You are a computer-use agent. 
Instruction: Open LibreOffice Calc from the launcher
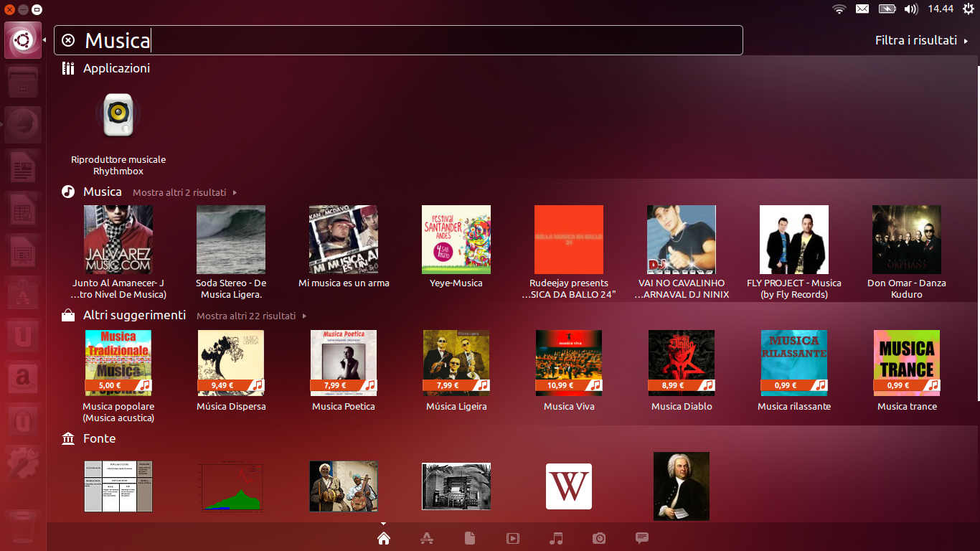coord(23,209)
